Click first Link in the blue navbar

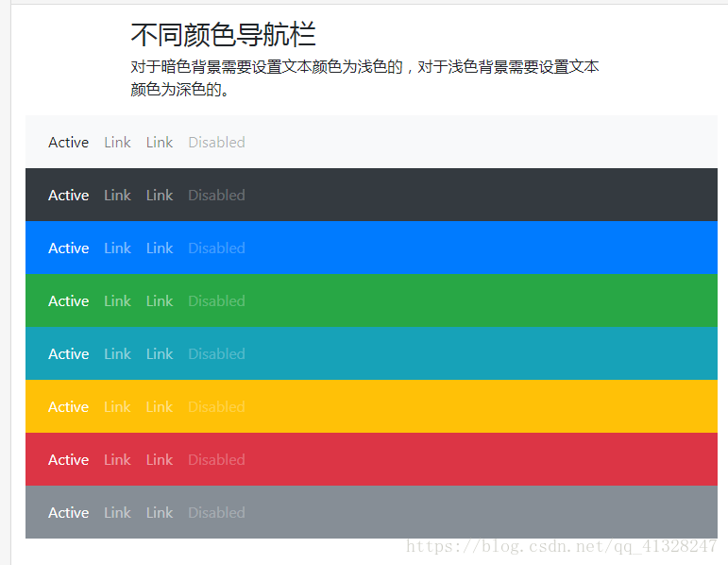[x=117, y=248]
